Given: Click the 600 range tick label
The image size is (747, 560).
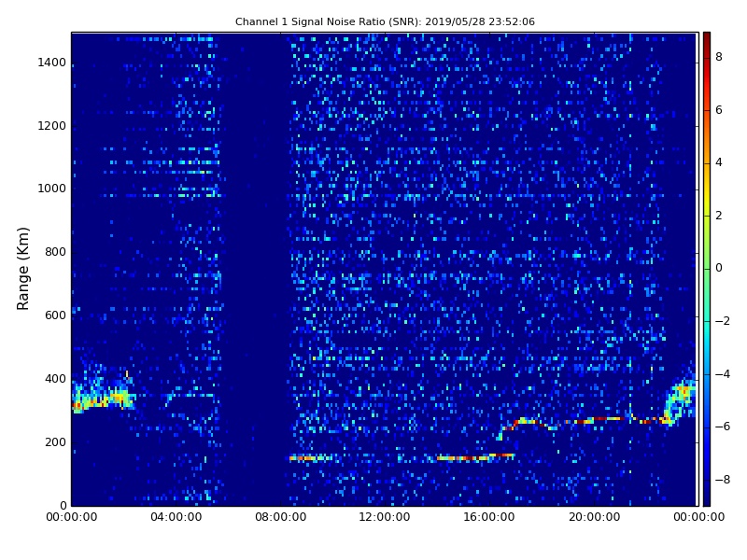Looking at the screenshot, I should pos(55,315).
